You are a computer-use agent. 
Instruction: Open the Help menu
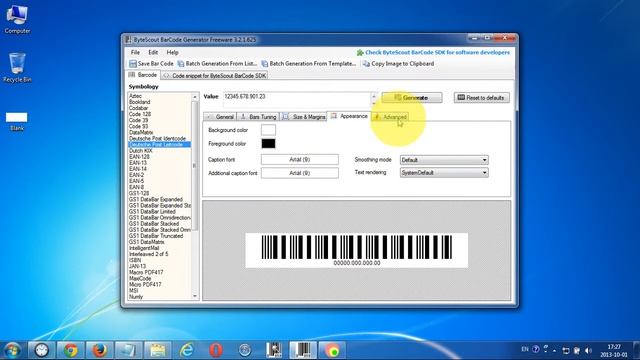pos(172,52)
